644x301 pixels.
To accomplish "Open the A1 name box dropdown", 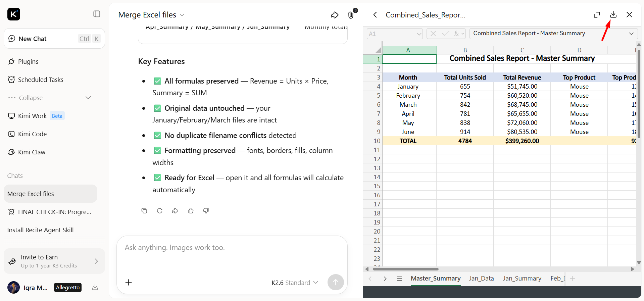I will tap(419, 34).
